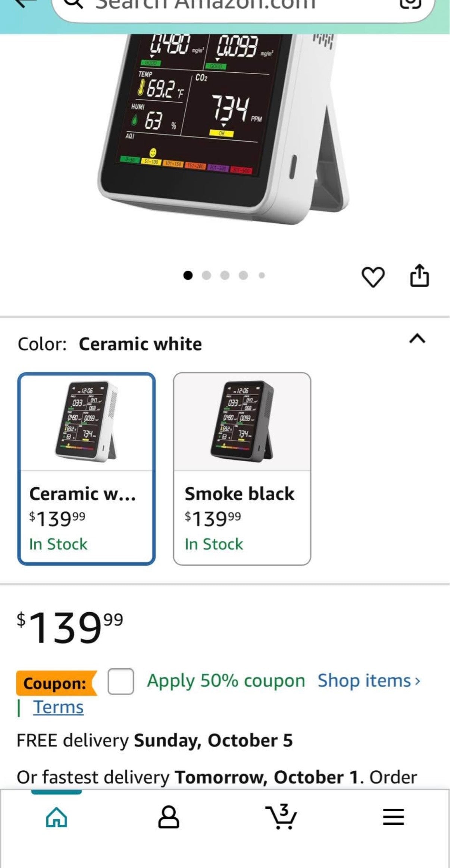Open the share icon
This screenshot has height=868, width=450.
419,276
